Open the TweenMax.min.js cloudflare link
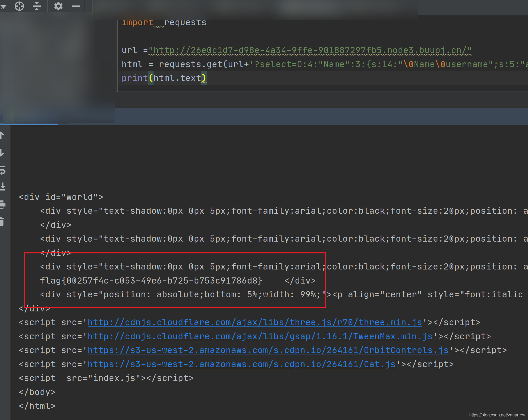This screenshot has width=528, height=420. point(260,336)
